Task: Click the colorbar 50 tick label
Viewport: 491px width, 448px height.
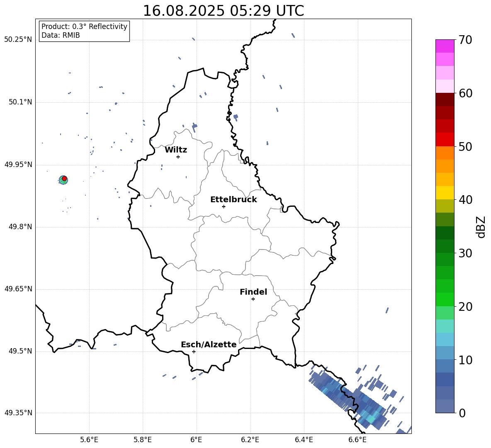Action: tap(465, 146)
